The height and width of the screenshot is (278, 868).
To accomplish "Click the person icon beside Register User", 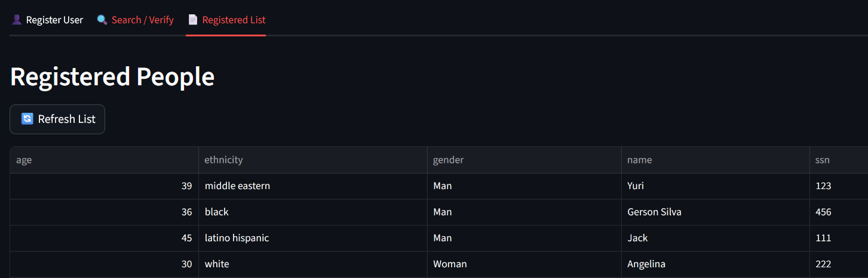I will (17, 20).
